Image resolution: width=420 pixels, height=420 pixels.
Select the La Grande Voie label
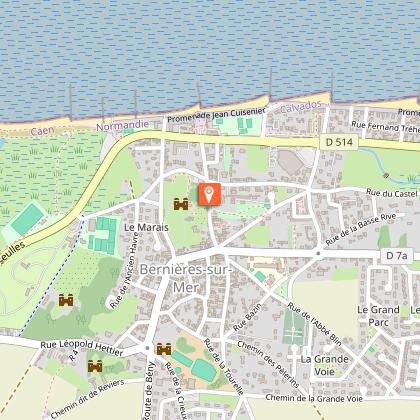click(325, 365)
